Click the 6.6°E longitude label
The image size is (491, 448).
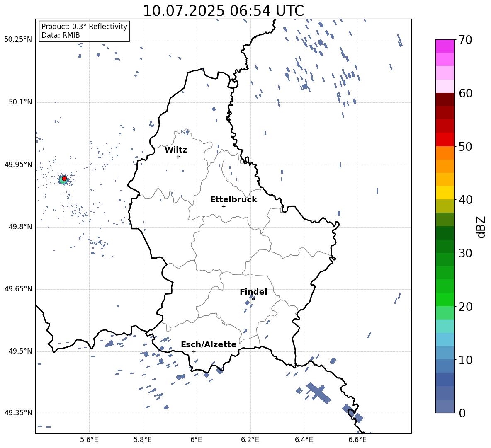[x=357, y=440]
